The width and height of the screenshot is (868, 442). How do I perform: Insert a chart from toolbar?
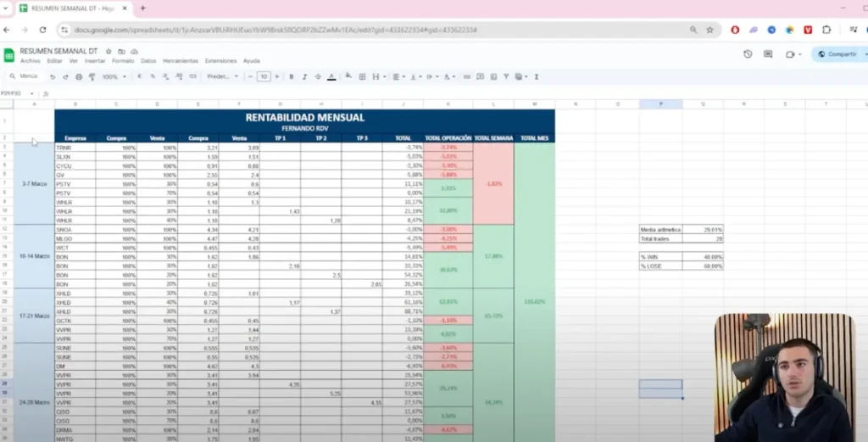pyautogui.click(x=493, y=77)
